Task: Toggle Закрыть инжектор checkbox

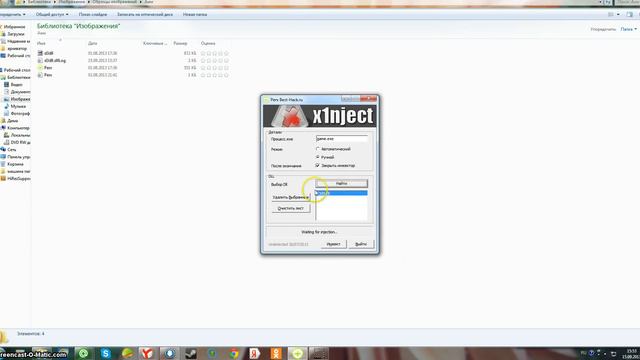Action: point(318,165)
